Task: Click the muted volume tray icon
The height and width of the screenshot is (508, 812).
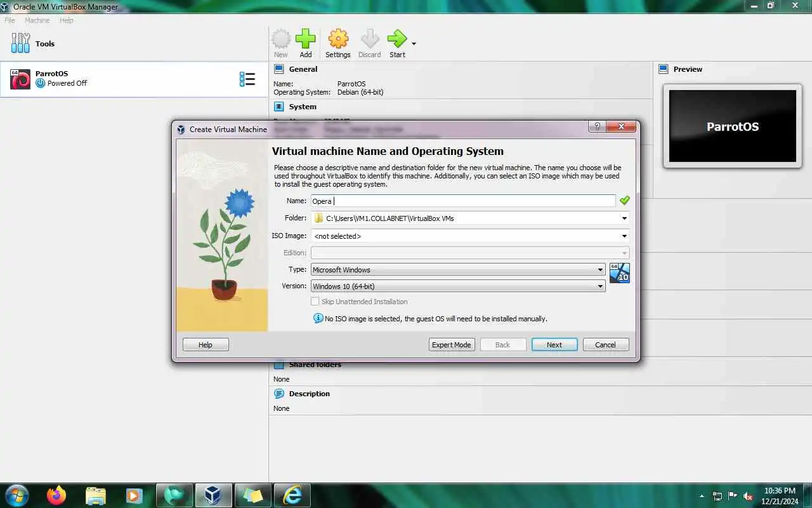Action: (x=749, y=496)
